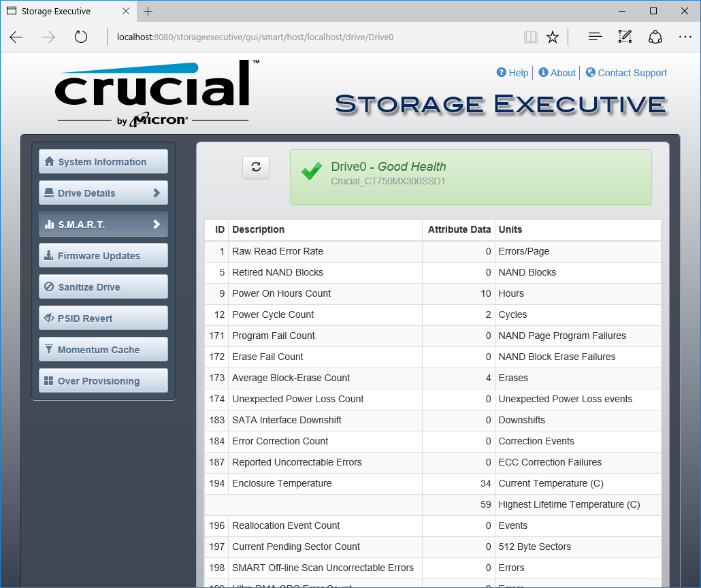Click Drive0 - Good Health banner text
The image size is (701, 588).
tap(389, 166)
